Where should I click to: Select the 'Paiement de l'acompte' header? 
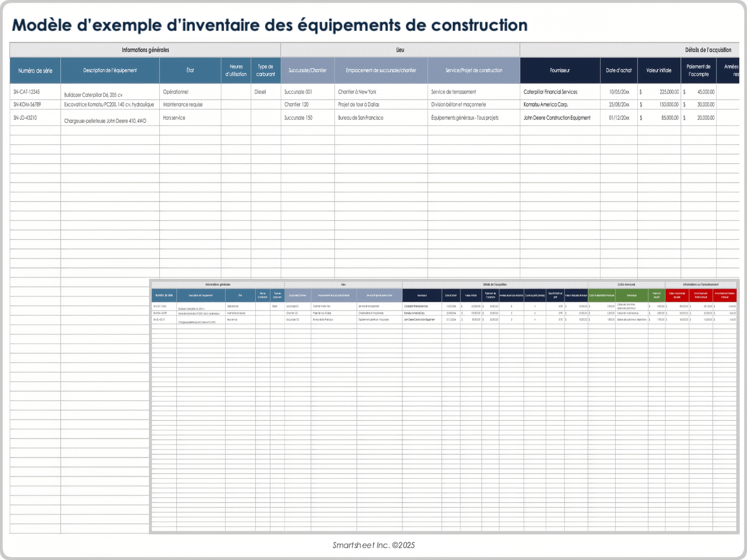(699, 70)
